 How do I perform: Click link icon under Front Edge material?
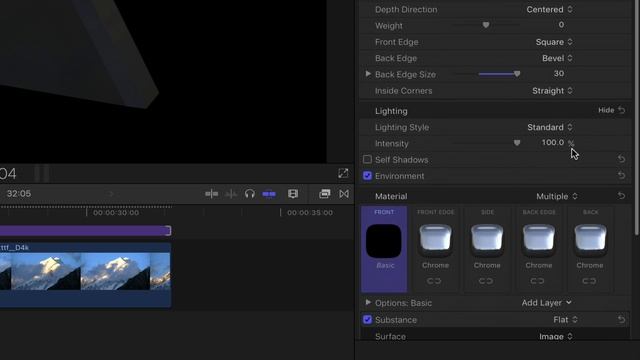click(x=434, y=281)
